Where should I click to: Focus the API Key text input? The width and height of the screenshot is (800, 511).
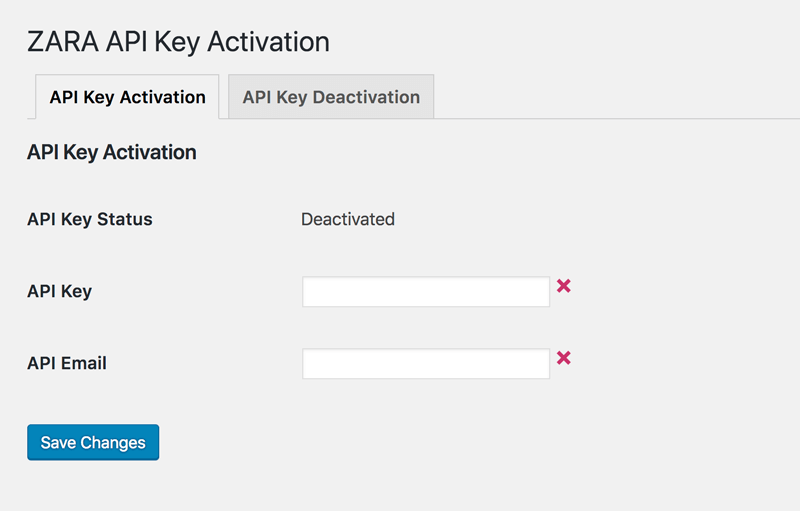click(x=426, y=292)
